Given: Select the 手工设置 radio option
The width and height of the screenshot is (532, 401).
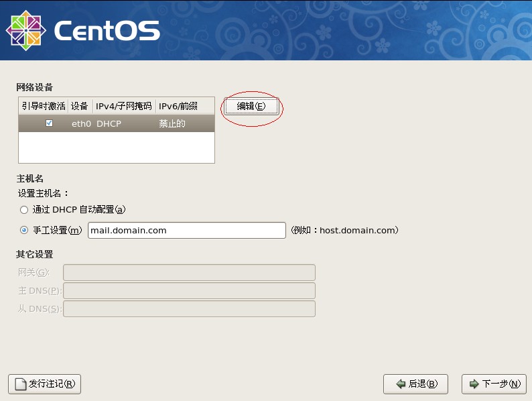Looking at the screenshot, I should [x=24, y=230].
